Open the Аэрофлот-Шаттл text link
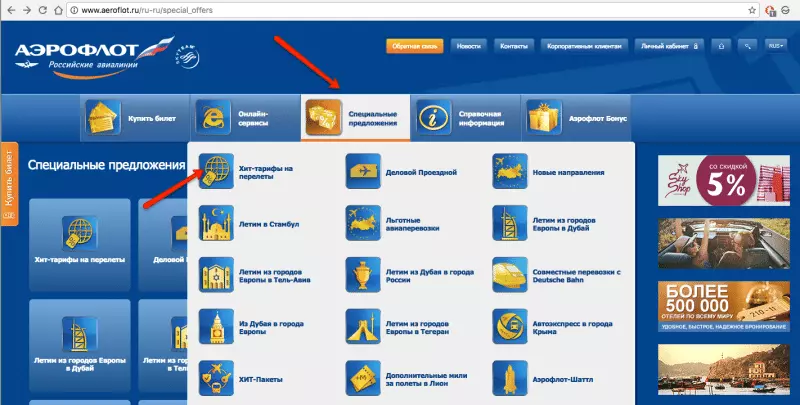This screenshot has height=405, width=800. (563, 379)
